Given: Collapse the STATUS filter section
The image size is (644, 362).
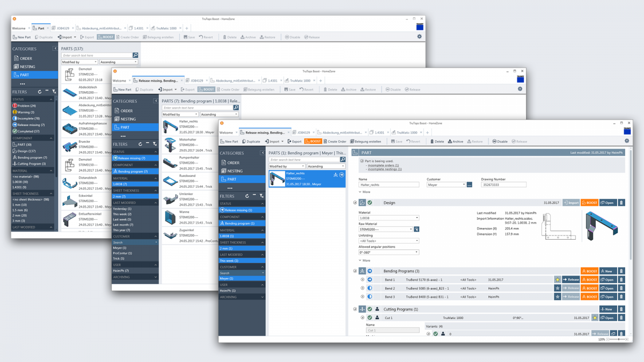Looking at the screenshot, I should pyautogui.click(x=262, y=203).
